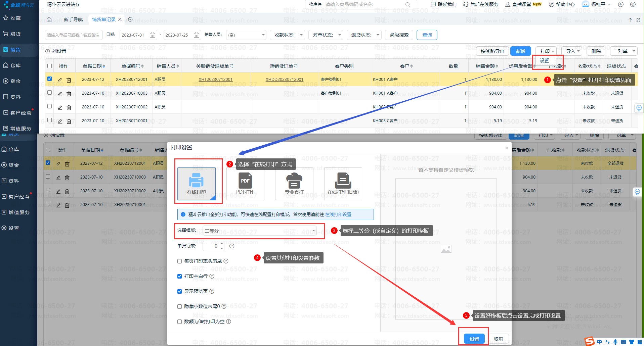Image resolution: width=644 pixels, height=346 pixels.
Task: Switch to the 新手导航 tab
Action: click(x=73, y=19)
